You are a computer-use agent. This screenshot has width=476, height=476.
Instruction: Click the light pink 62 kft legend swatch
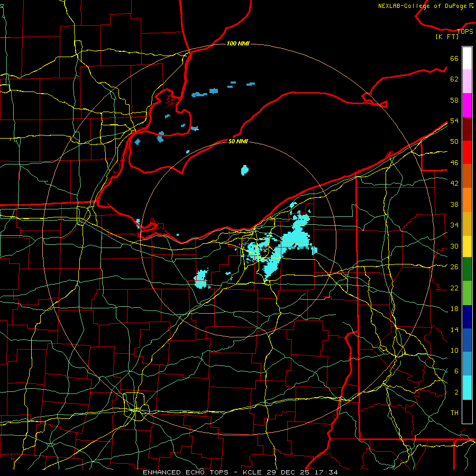coord(467,81)
